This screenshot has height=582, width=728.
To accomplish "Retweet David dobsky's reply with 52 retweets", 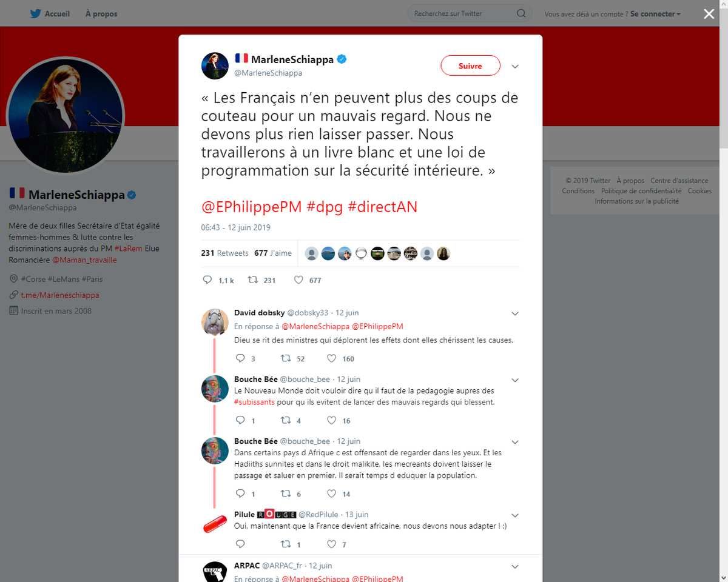I will [x=286, y=358].
